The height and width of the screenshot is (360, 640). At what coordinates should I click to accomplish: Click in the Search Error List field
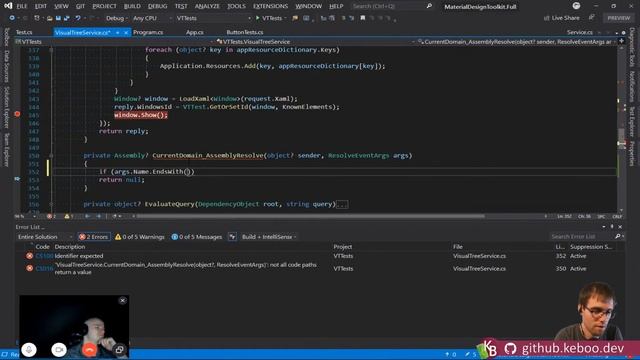(582, 237)
